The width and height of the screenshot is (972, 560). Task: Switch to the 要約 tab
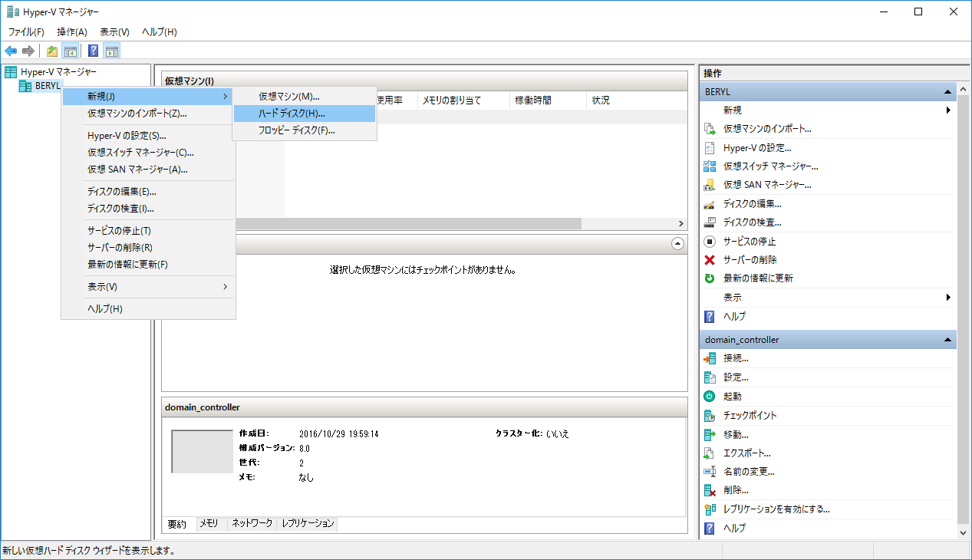coord(177,524)
